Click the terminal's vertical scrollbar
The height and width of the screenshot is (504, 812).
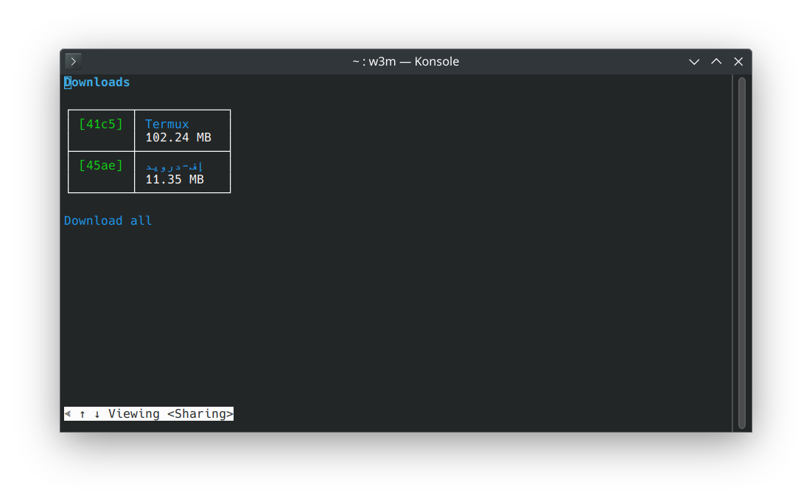click(x=742, y=252)
